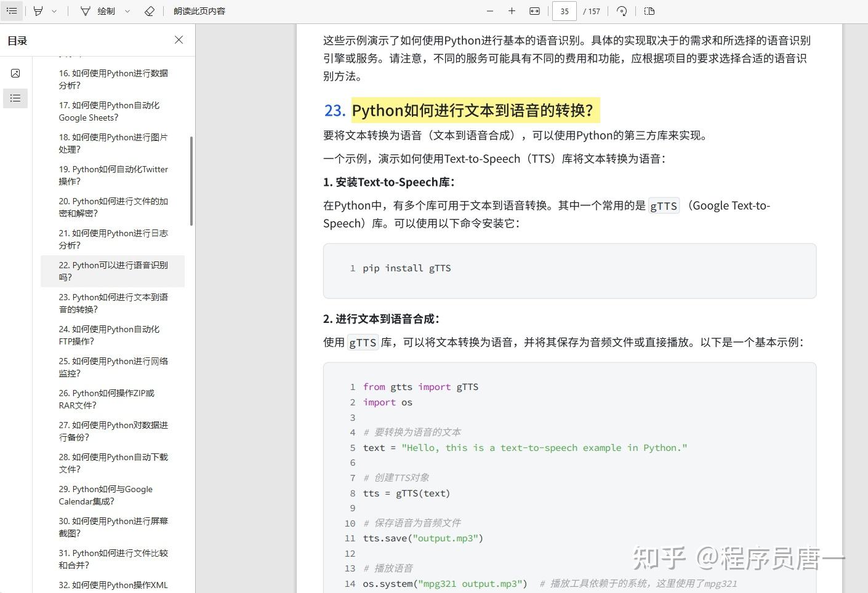Image resolution: width=868 pixels, height=593 pixels.
Task: Open outline entry 23 about text-to-speech
Action: click(x=113, y=303)
